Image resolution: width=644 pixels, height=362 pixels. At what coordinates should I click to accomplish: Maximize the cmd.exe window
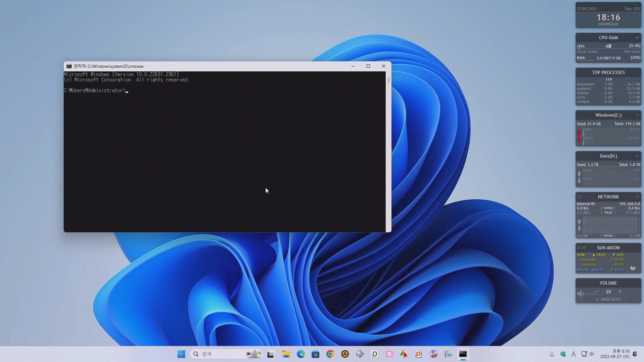368,66
